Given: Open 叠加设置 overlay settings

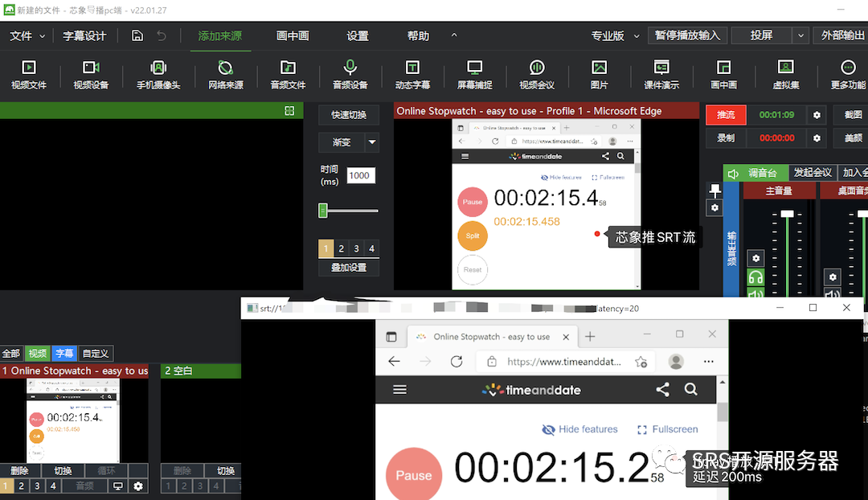Looking at the screenshot, I should point(349,268).
